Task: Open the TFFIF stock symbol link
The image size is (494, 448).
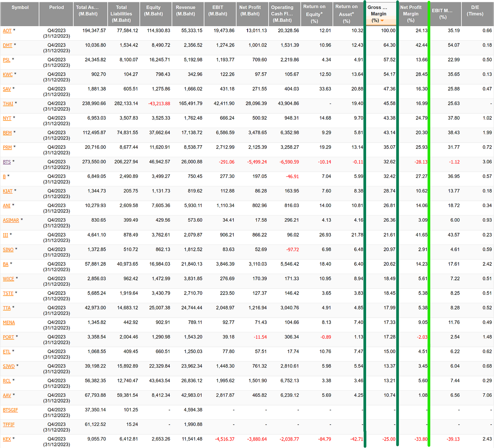Action: 8,425
